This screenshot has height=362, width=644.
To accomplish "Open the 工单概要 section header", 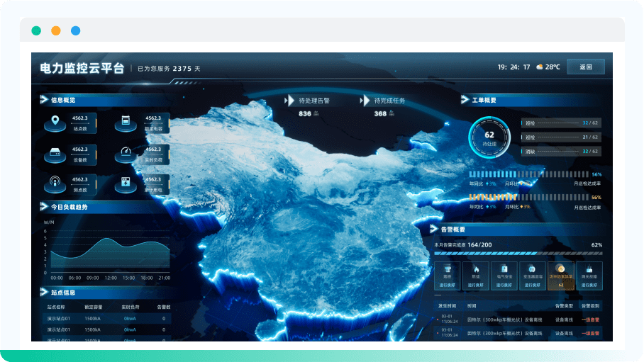I will point(484,100).
